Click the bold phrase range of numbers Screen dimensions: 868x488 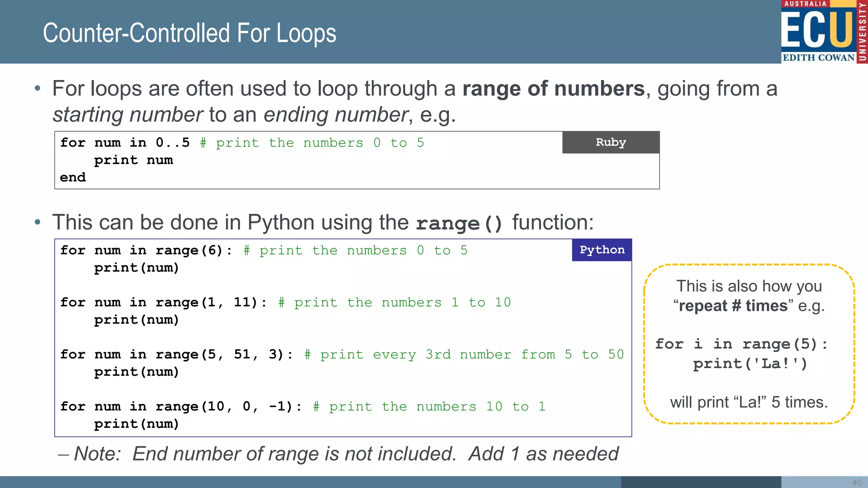pos(554,89)
